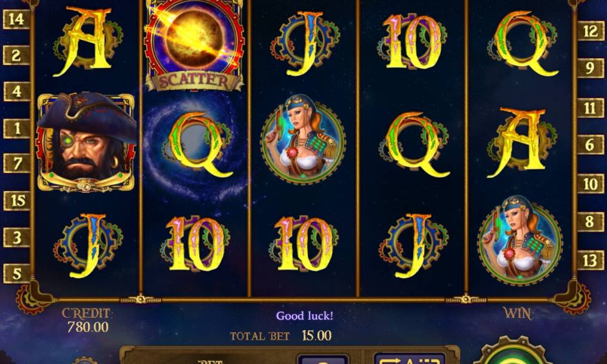Select payline 9 marker
The width and height of the screenshot is (607, 364).
point(591,68)
